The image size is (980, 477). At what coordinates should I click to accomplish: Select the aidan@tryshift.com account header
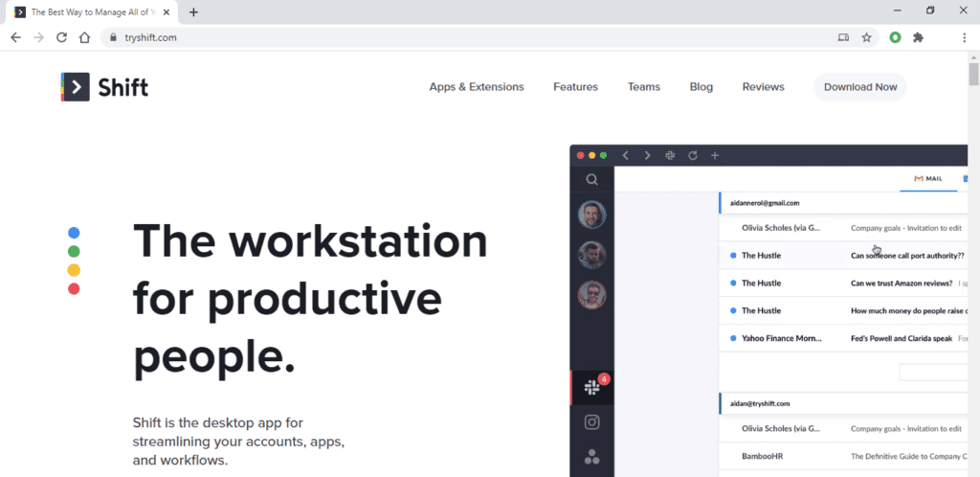(x=843, y=403)
